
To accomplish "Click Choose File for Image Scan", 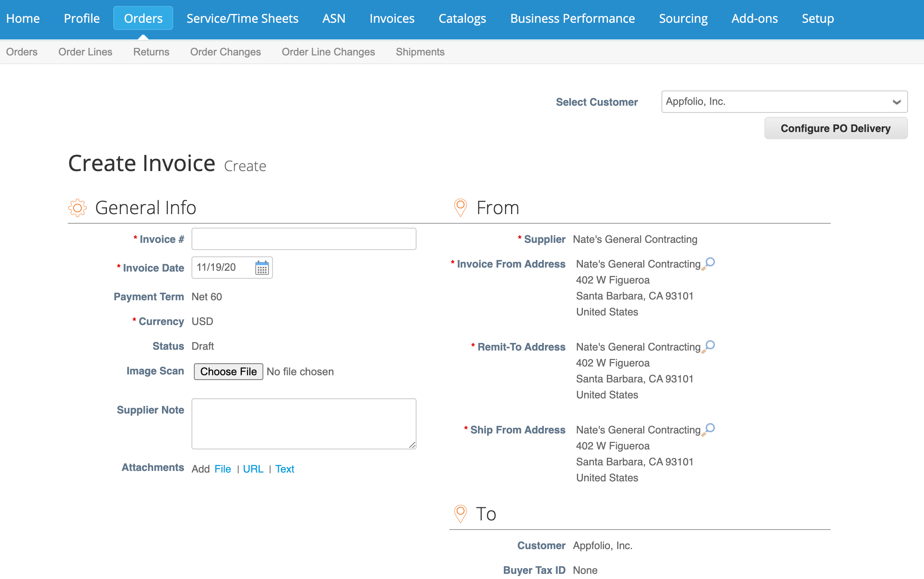I will click(228, 371).
